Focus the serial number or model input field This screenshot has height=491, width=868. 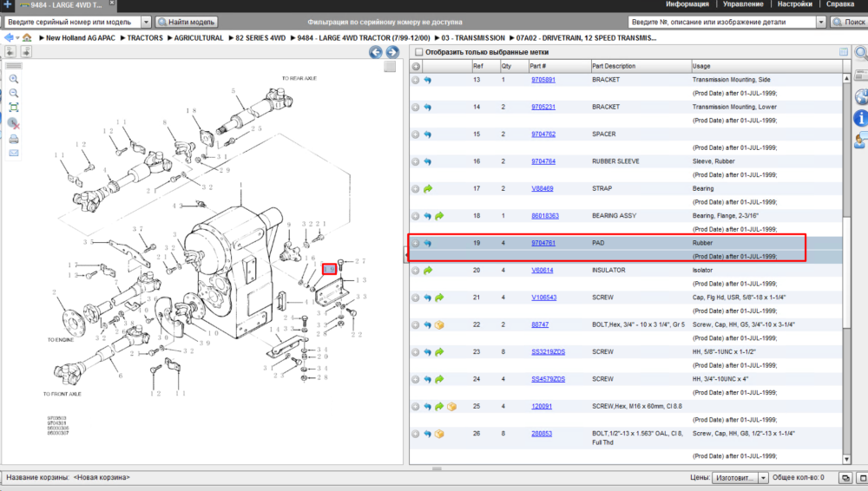73,23
